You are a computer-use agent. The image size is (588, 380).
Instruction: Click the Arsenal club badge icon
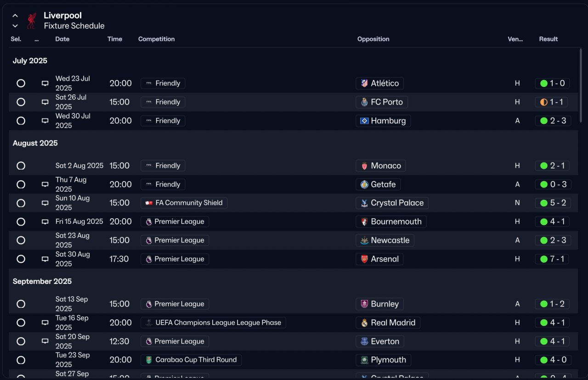pyautogui.click(x=364, y=259)
